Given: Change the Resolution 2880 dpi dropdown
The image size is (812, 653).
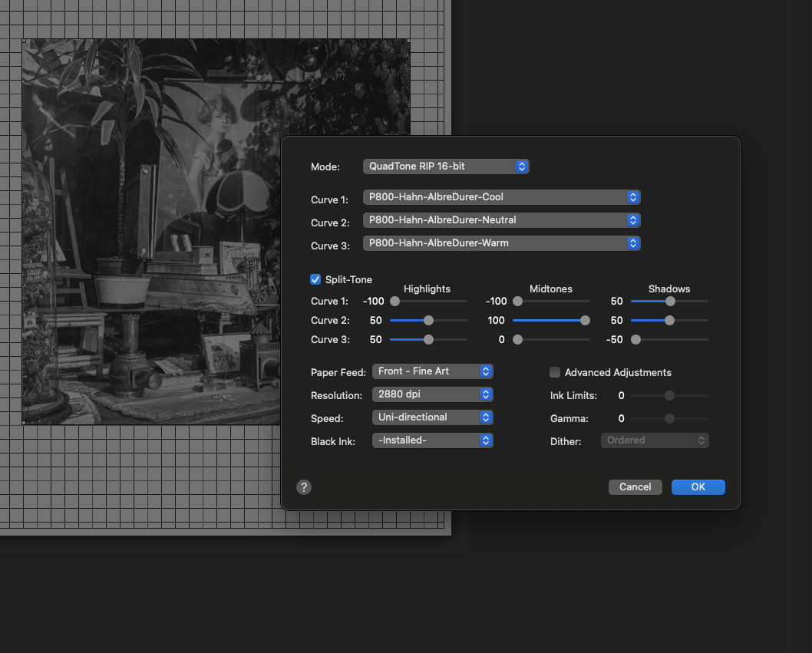Looking at the screenshot, I should pyautogui.click(x=432, y=394).
